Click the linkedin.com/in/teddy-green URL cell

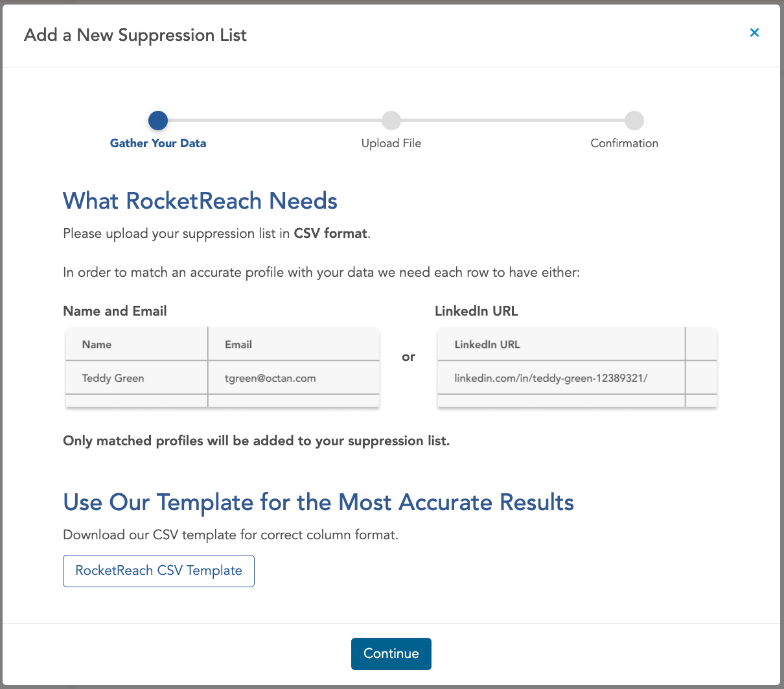click(561, 378)
